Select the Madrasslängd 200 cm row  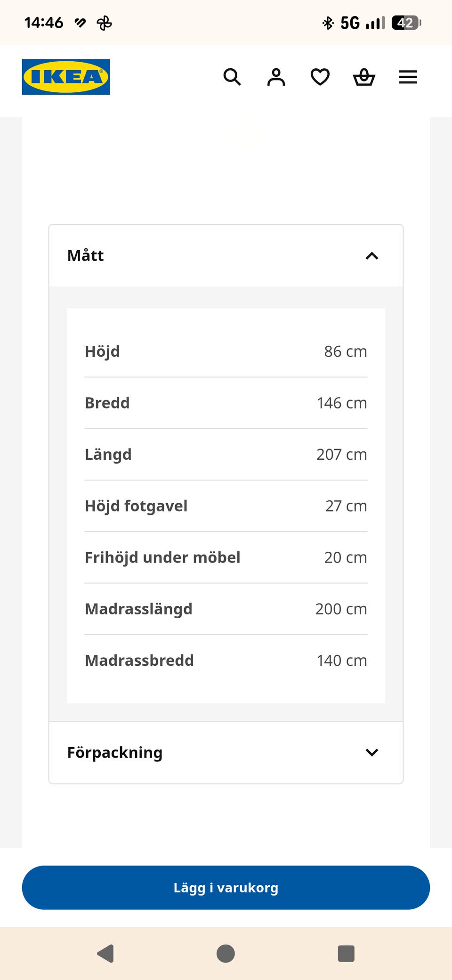tap(226, 609)
